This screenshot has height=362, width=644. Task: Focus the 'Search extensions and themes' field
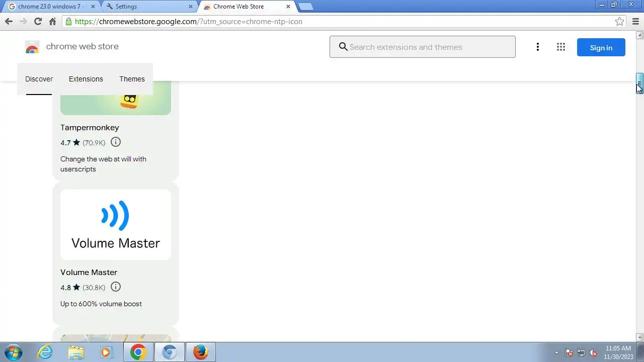[423, 47]
